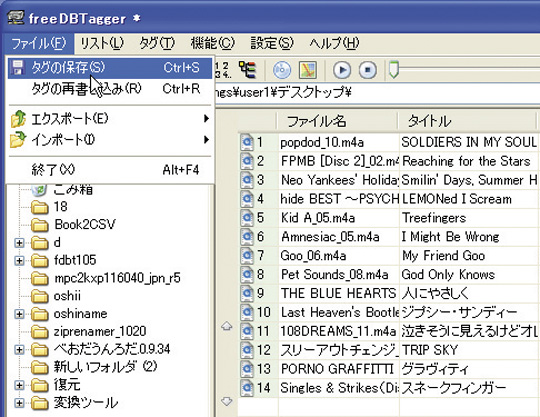Screen dimensions: 540x417
Task: Click the import folder icon in menu
Action: tap(18, 139)
